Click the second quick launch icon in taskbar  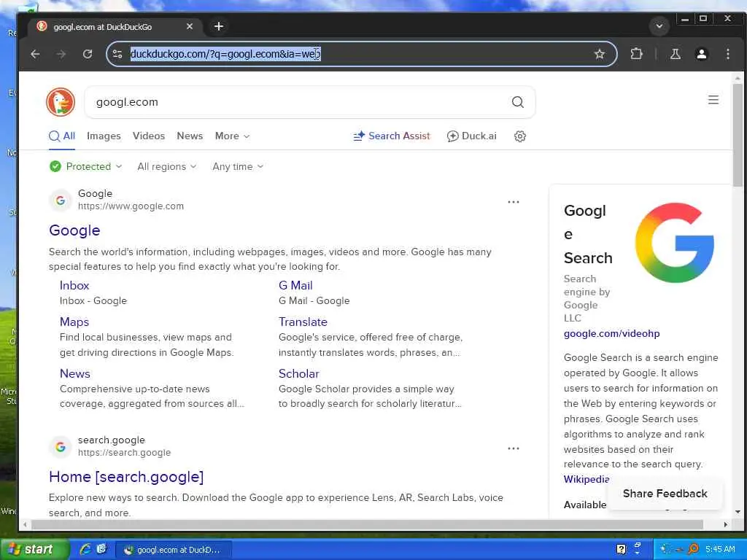click(x=101, y=549)
